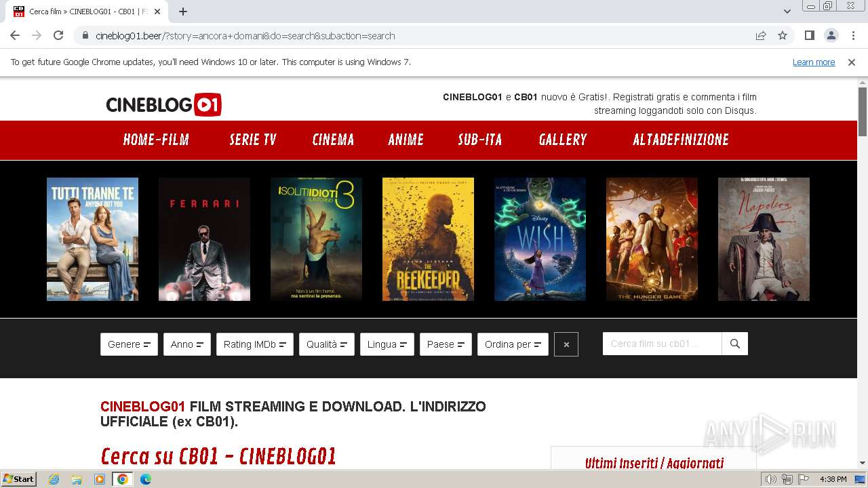Open the Chrome profile avatar
This screenshot has height=488, width=868.
831,35
